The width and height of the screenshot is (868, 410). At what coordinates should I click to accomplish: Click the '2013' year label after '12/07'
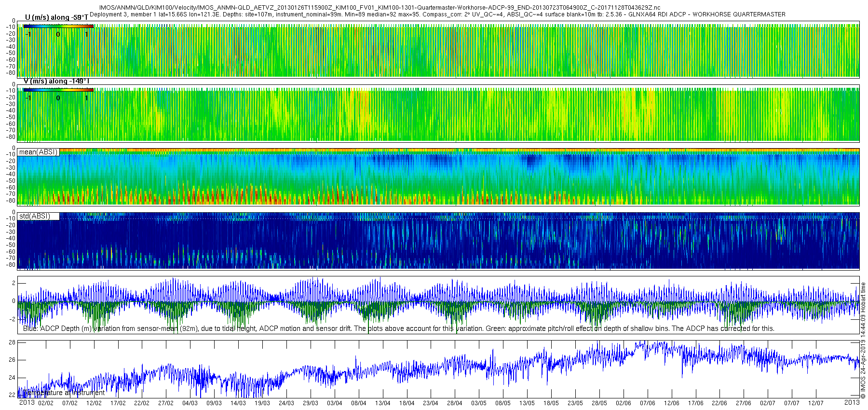click(x=852, y=402)
